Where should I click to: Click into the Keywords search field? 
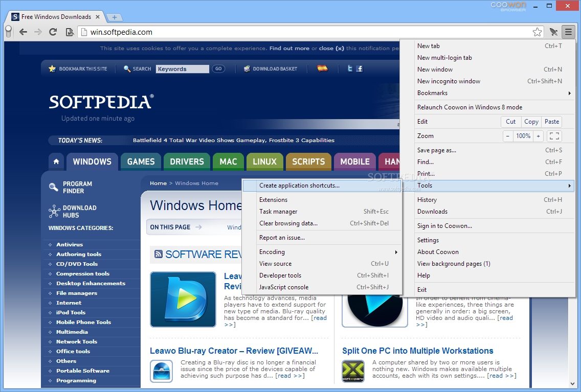(x=182, y=69)
